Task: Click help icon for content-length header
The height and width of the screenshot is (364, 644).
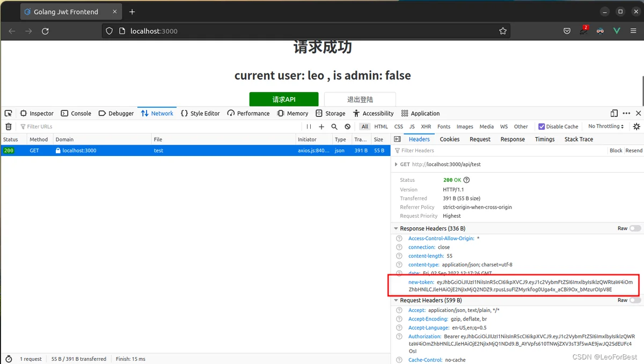Action: pyautogui.click(x=399, y=256)
